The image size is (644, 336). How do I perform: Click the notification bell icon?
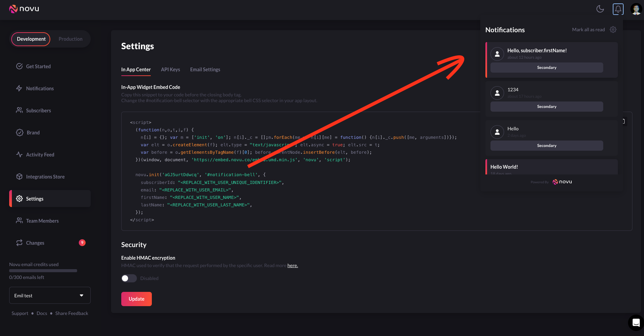[618, 9]
